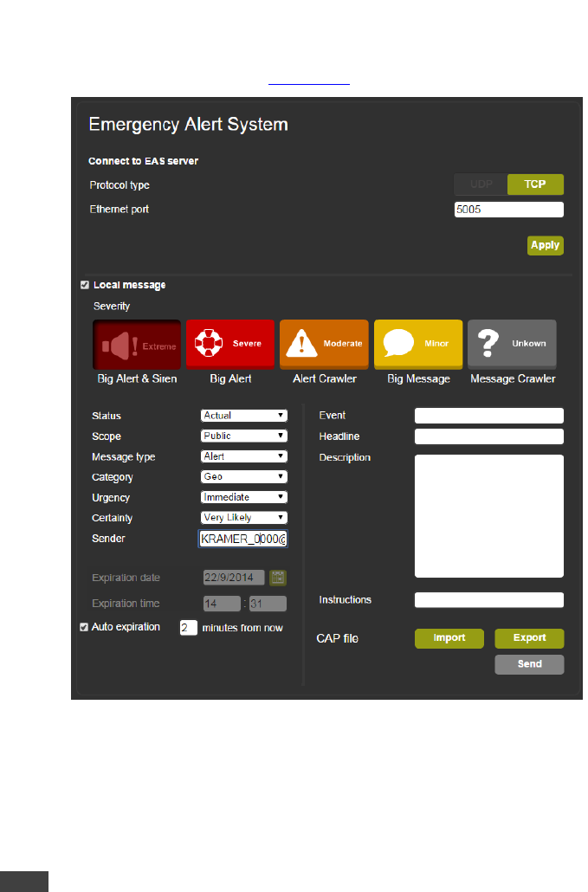The image size is (588, 892).
Task: Click into the Event field
Action: point(489,416)
